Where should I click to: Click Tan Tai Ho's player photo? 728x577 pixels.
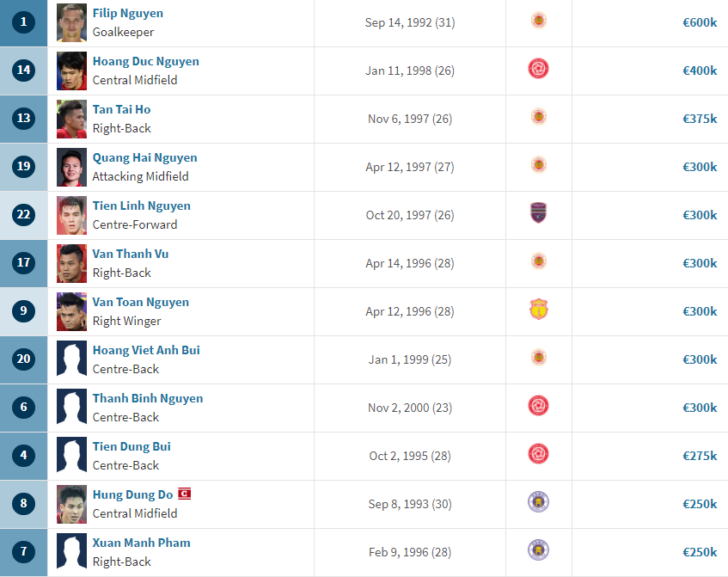click(71, 119)
